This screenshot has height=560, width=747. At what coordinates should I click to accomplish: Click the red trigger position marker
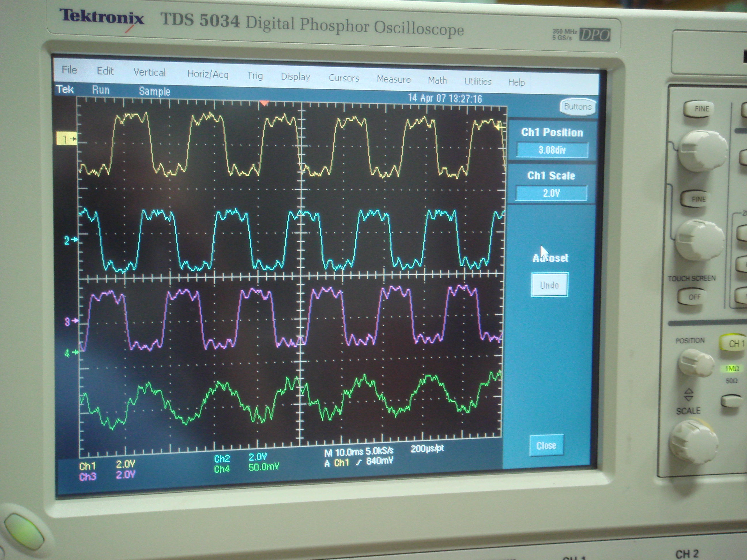(x=264, y=103)
